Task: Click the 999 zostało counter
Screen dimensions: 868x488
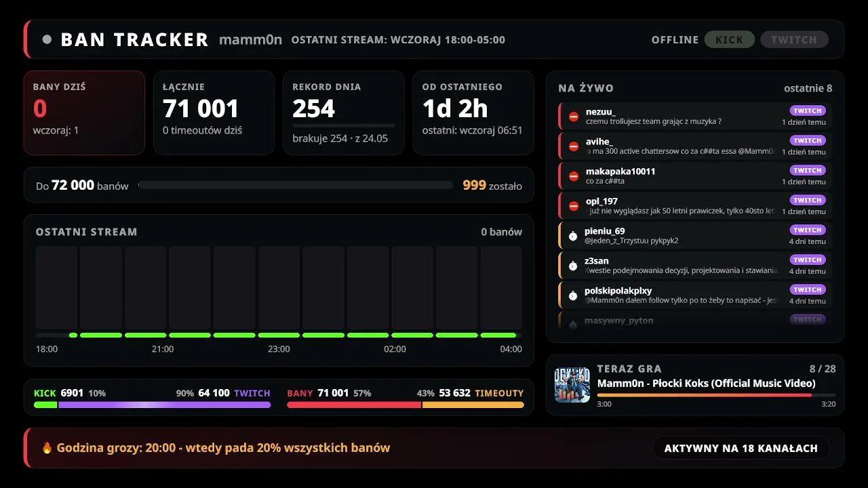Action: point(492,185)
